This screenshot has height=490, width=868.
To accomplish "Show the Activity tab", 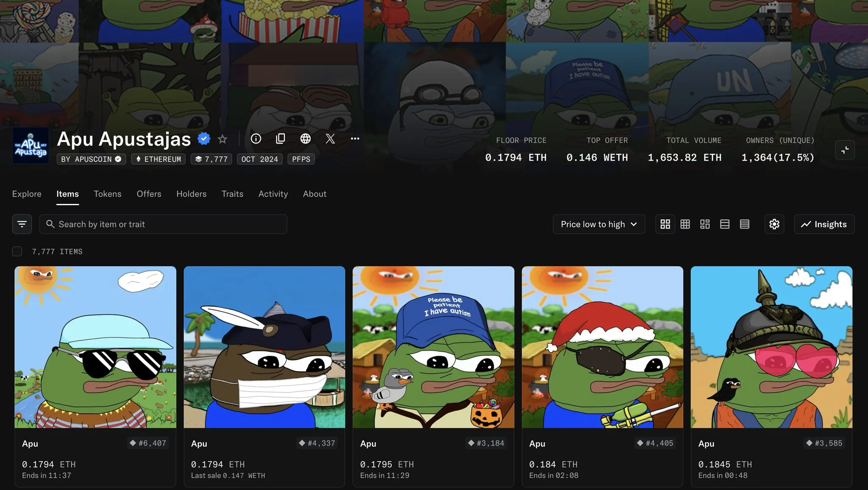I will 273,194.
